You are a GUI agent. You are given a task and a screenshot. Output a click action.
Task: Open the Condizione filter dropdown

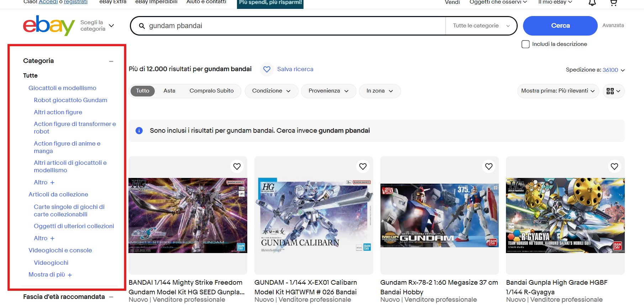pyautogui.click(x=271, y=91)
